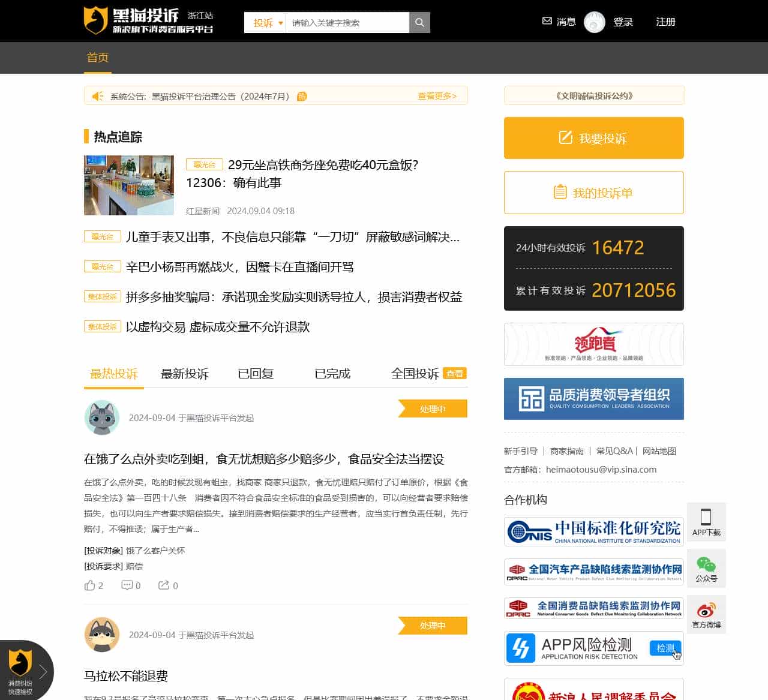Give a thumbs up to the 饿了么 complaint
768x700 pixels.
(x=89, y=584)
